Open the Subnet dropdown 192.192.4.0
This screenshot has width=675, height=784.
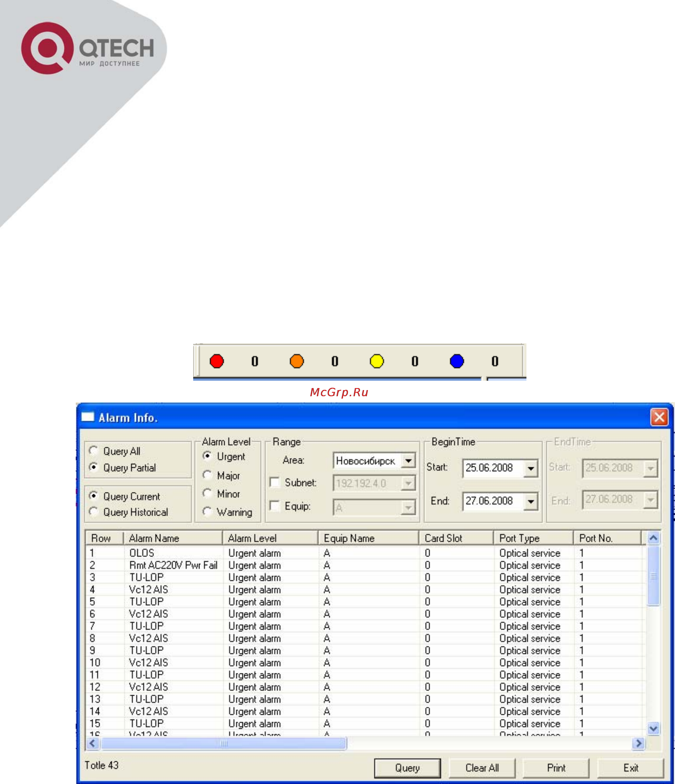click(x=408, y=483)
